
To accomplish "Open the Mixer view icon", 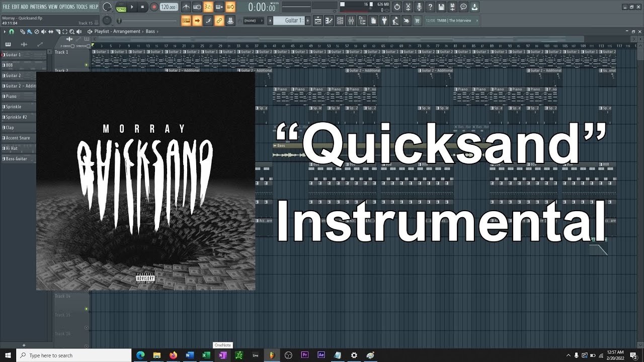I will coord(351,21).
